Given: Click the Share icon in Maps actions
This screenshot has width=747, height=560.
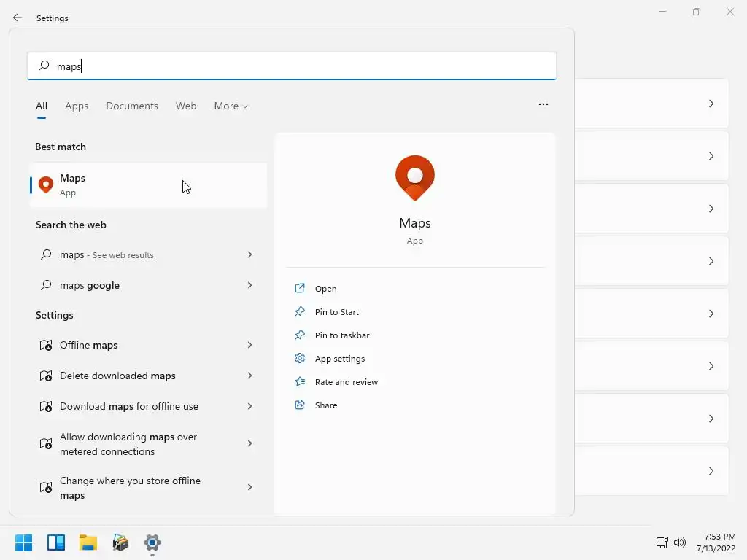Looking at the screenshot, I should tap(300, 405).
